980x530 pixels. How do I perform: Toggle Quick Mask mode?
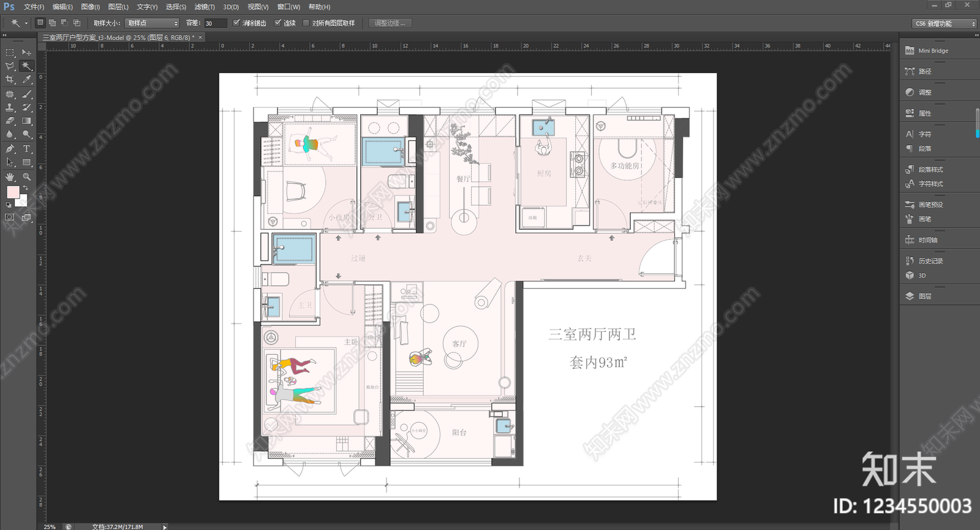click(x=10, y=218)
